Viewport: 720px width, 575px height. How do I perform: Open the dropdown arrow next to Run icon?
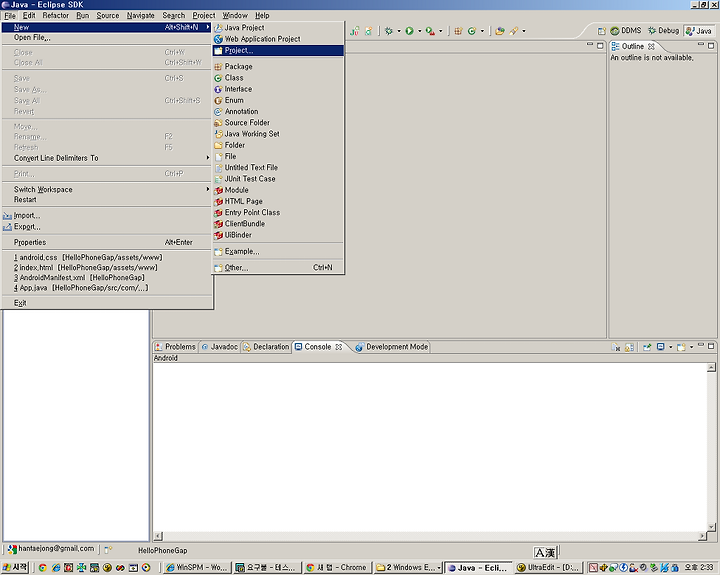click(x=419, y=31)
